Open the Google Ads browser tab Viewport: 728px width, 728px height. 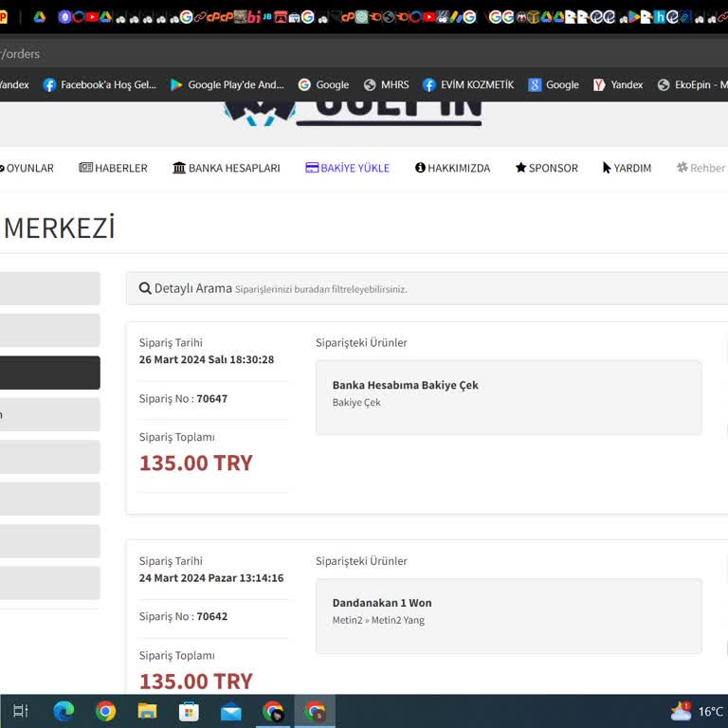coord(456,18)
